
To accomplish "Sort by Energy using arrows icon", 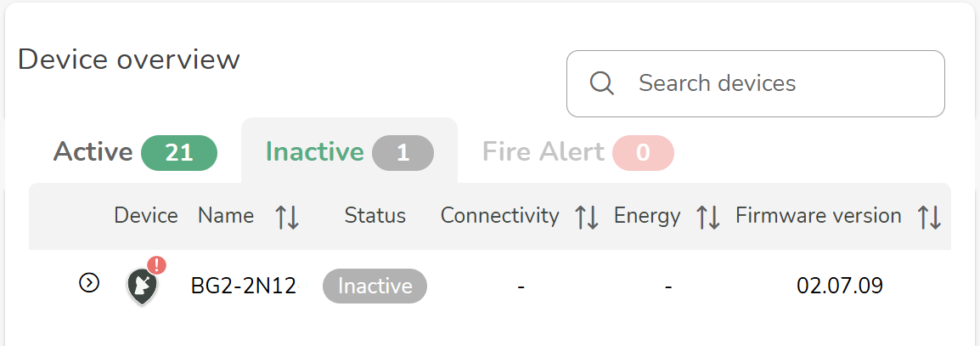I will pos(708,218).
